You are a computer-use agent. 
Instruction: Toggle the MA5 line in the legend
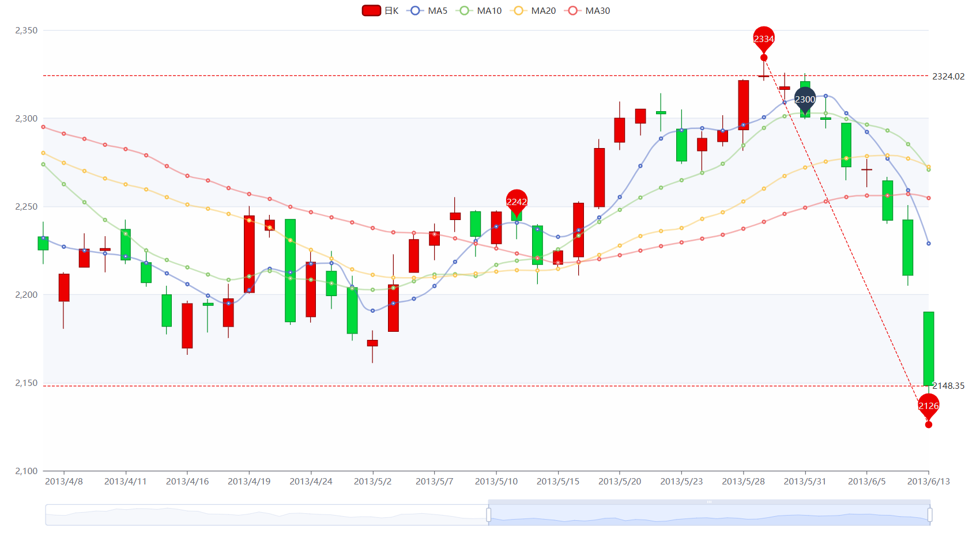pyautogui.click(x=427, y=10)
